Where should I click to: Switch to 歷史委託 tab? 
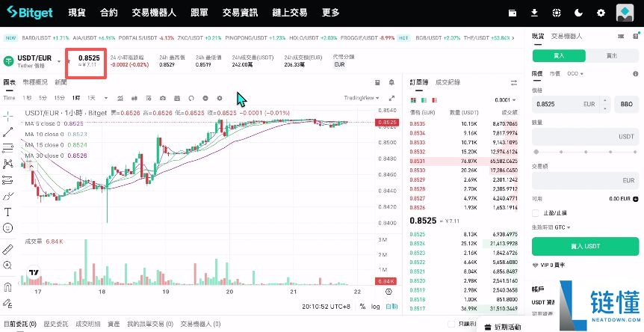tap(56, 324)
